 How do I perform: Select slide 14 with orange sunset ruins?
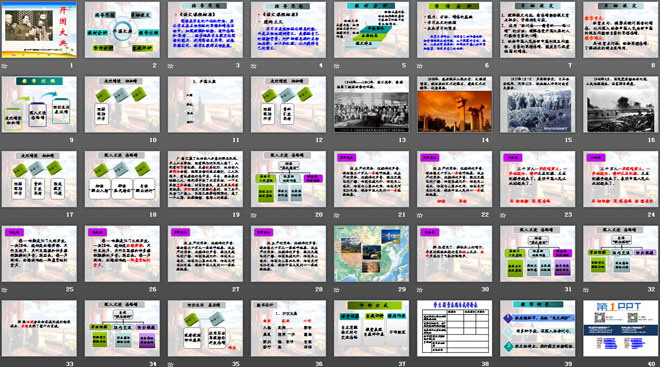[455, 104]
